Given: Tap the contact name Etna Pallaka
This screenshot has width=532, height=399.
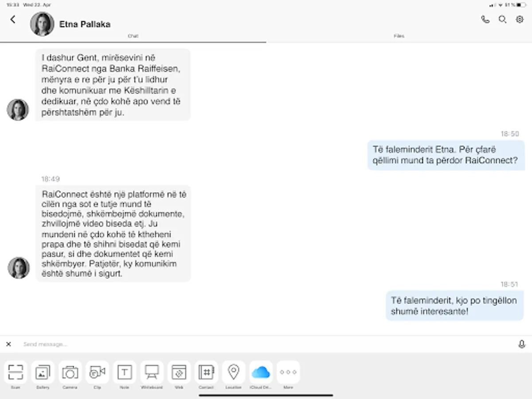Looking at the screenshot, I should pos(85,24).
